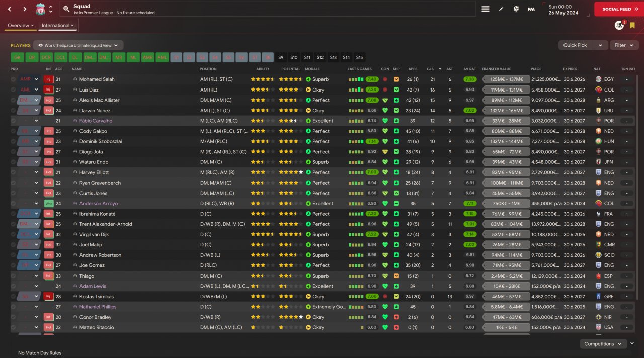Open the hamburger main menu icon
Viewport: 644px width, 358px height.
(486, 9)
